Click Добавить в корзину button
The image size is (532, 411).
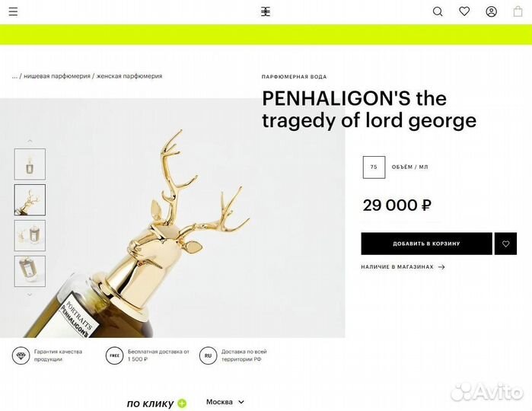click(426, 244)
